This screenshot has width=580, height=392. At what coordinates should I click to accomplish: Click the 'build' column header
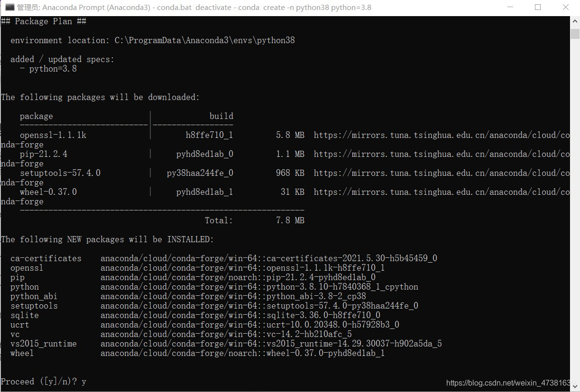click(221, 116)
